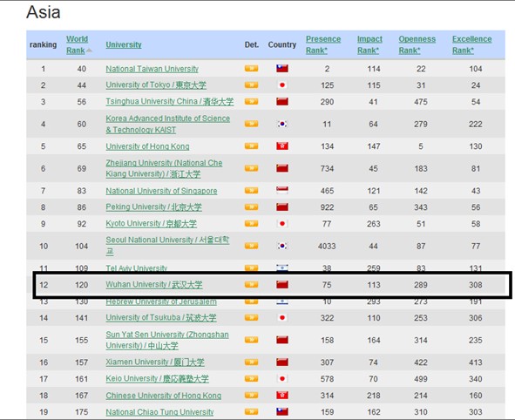Screen dimensions: 515x420
Task: Open Kyoto University link
Action: click(151, 224)
